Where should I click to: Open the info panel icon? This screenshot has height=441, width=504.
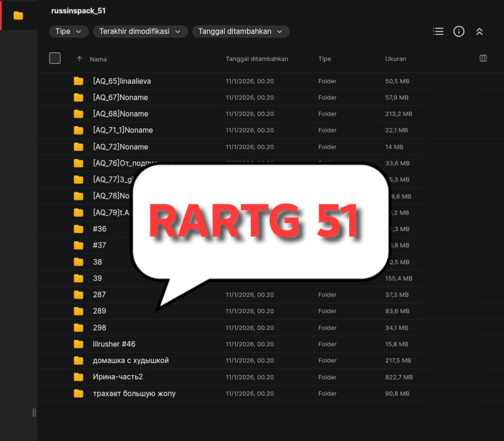(459, 32)
